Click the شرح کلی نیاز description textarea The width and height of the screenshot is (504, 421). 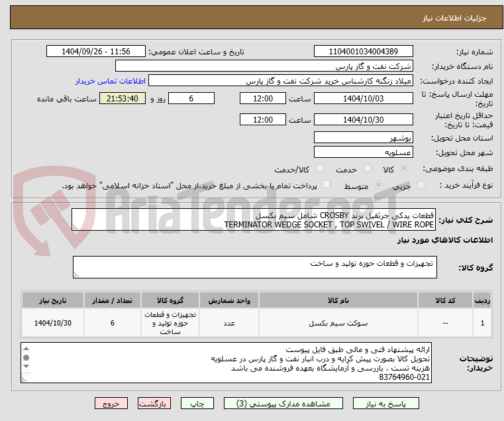(254, 219)
